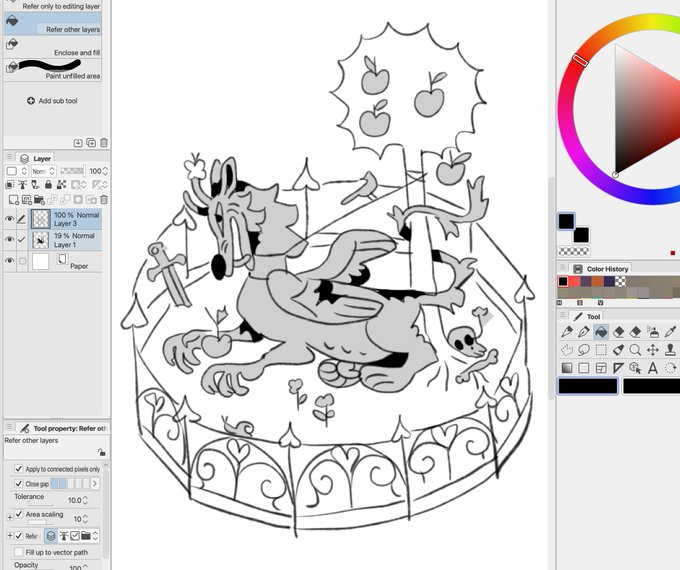Click the Tool property tab
The height and width of the screenshot is (570, 680).
(x=64, y=428)
